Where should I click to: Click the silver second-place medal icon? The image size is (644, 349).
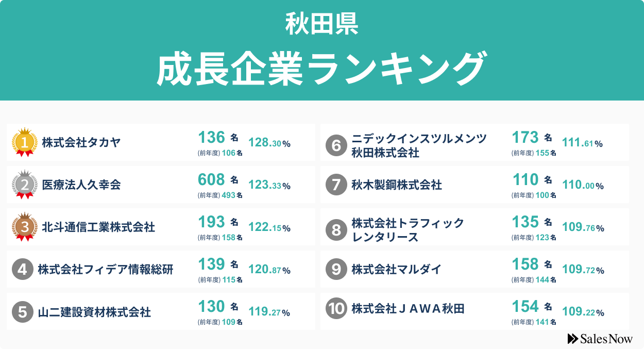pyautogui.click(x=24, y=184)
